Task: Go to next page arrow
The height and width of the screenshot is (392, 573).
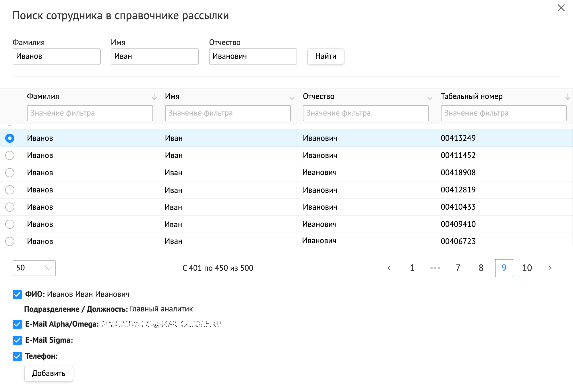Action: (x=550, y=268)
